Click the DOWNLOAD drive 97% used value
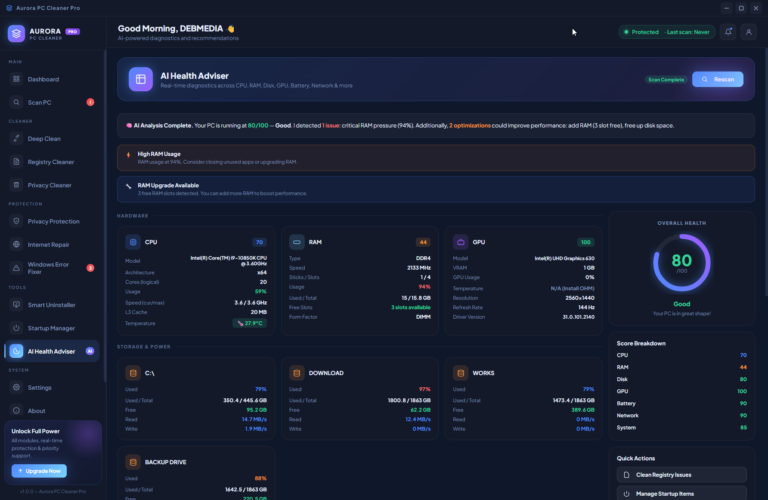Screen dimensions: 768x500 coord(425,389)
